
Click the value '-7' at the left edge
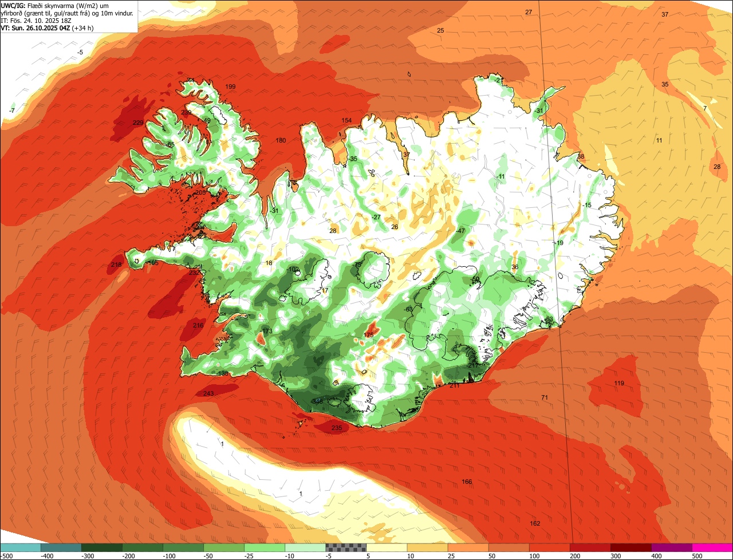[x=12, y=110]
